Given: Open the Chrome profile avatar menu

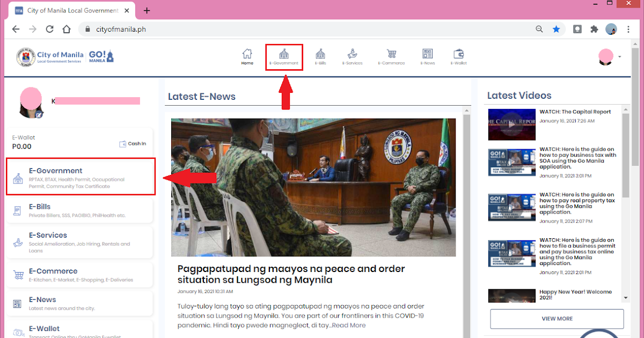Looking at the screenshot, I should pyautogui.click(x=611, y=28).
